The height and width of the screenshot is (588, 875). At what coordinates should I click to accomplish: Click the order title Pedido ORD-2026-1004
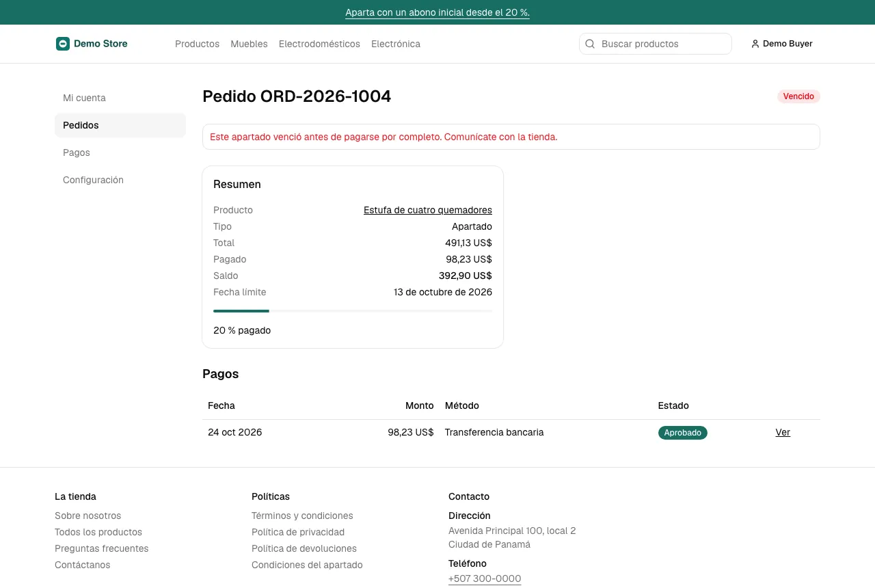pos(297,96)
